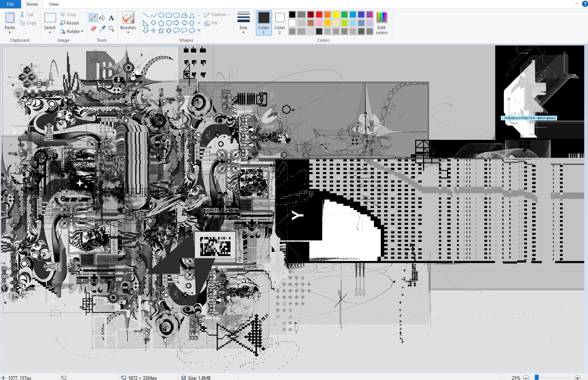Click the Resize button
Screen dimensions: 588x380
click(70, 23)
